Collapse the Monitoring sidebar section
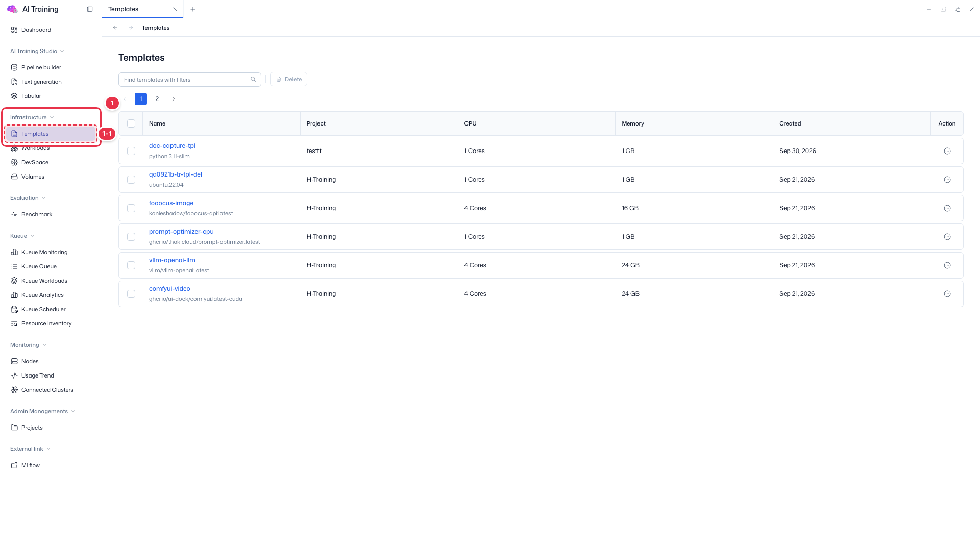Screen dimensions: 980x551 point(29,345)
